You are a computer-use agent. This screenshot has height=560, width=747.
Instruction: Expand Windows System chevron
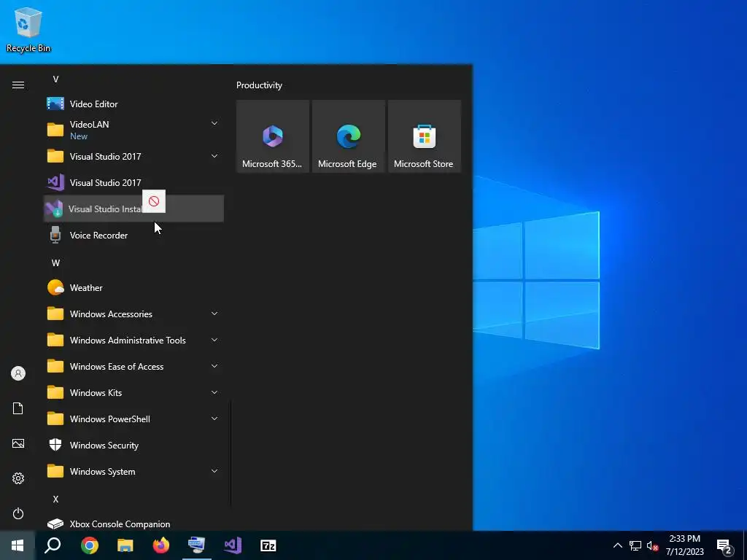tap(214, 471)
